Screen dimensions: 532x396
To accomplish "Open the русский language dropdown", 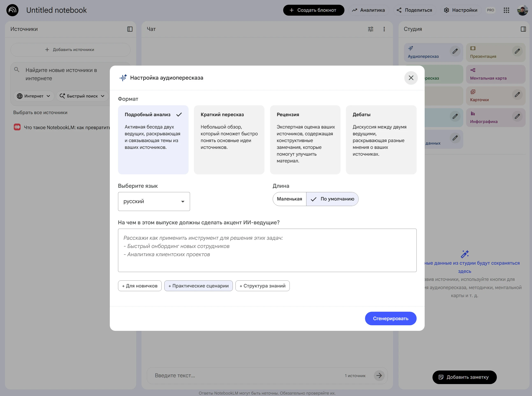I will (x=154, y=201).
